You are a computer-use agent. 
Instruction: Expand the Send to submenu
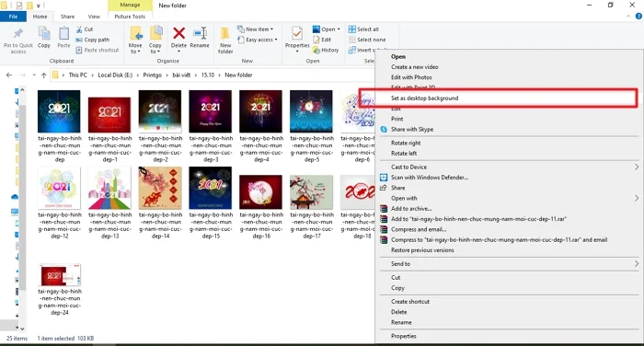point(637,264)
